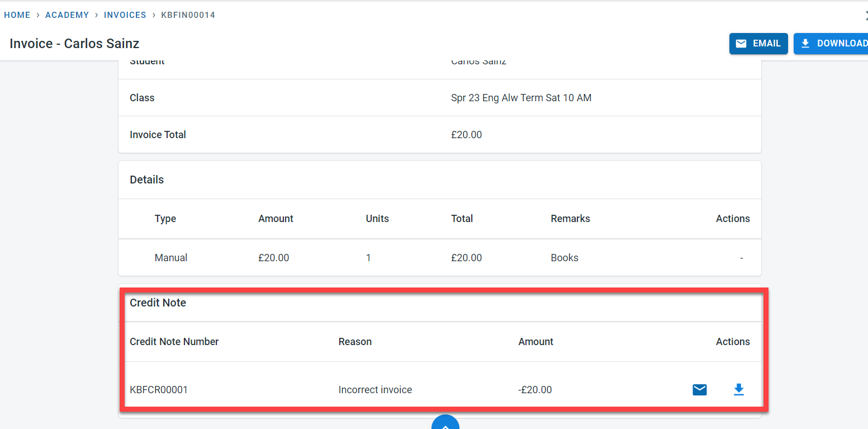
Task: Go to HOME via breadcrumb
Action: point(17,15)
